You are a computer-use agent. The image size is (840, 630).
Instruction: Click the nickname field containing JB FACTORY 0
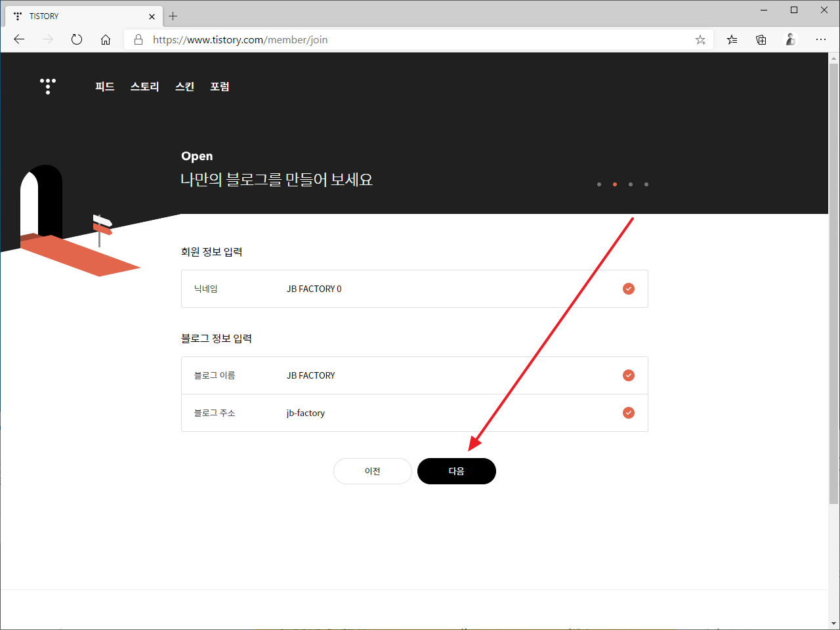coord(415,289)
